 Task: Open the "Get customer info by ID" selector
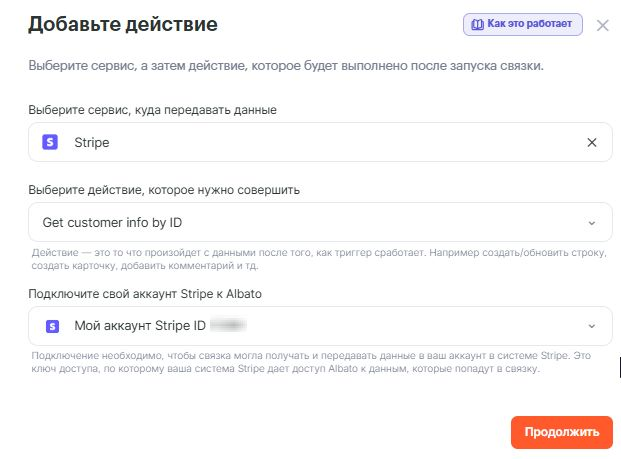pos(300,222)
